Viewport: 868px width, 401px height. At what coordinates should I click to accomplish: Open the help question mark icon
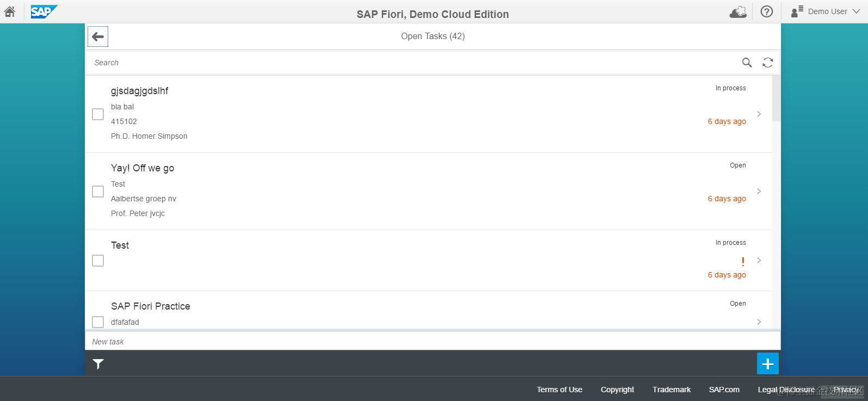coord(767,11)
